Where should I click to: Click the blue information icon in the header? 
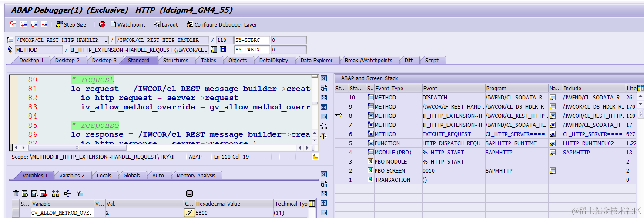click(223, 50)
